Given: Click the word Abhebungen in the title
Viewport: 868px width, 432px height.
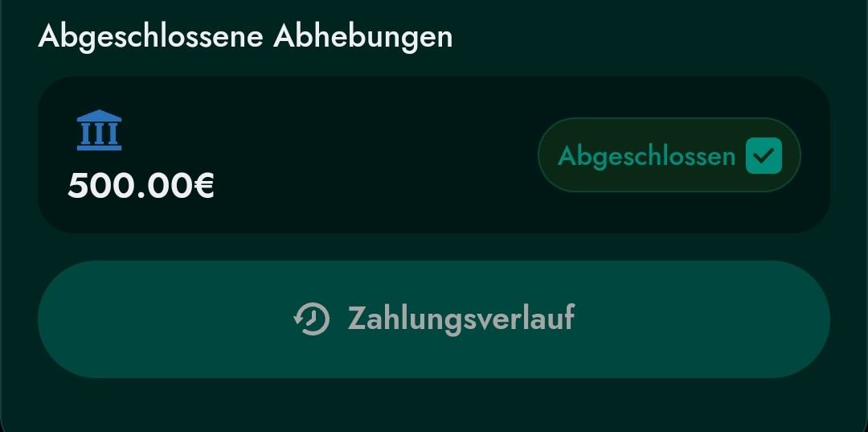Looking at the screenshot, I should [x=363, y=36].
